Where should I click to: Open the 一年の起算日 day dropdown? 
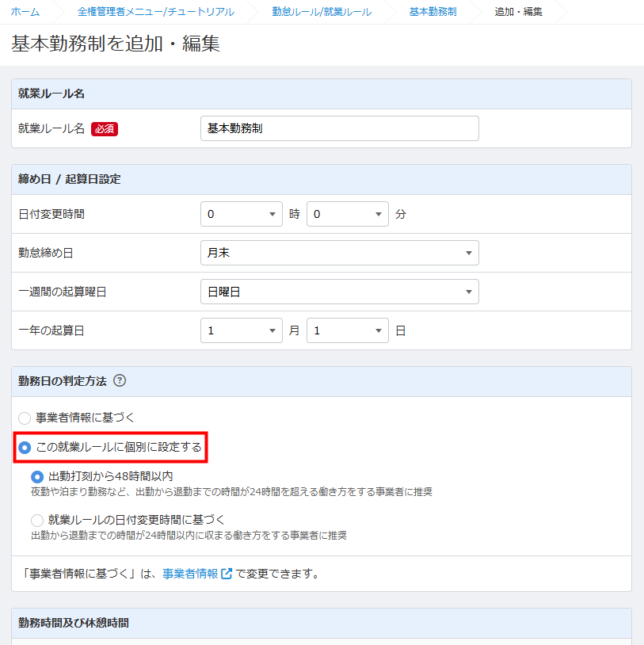point(347,330)
